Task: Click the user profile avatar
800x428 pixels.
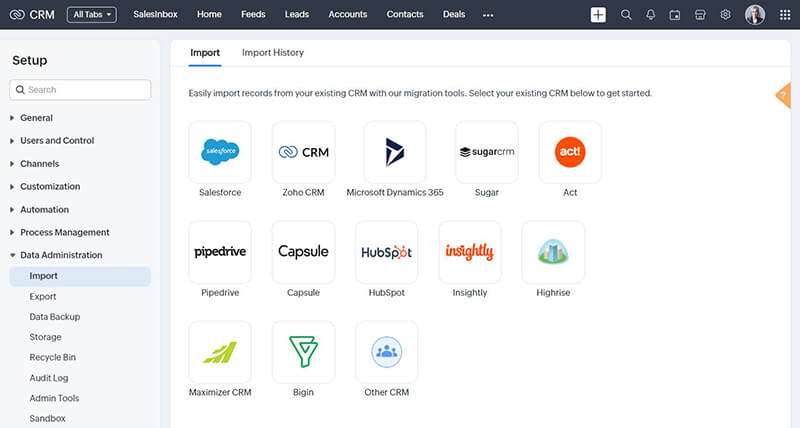Action: pos(755,15)
